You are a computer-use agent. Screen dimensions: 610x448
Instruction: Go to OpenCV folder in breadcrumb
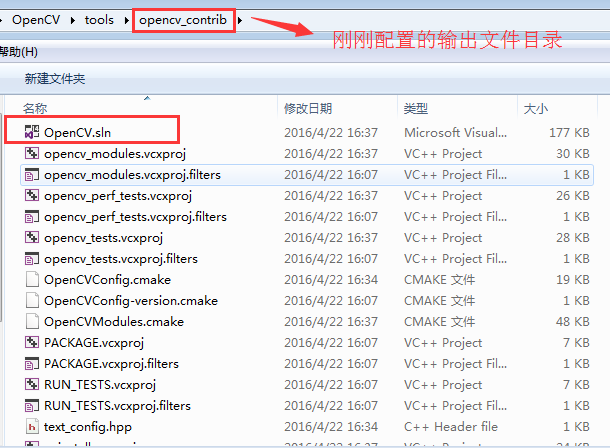[x=36, y=20]
